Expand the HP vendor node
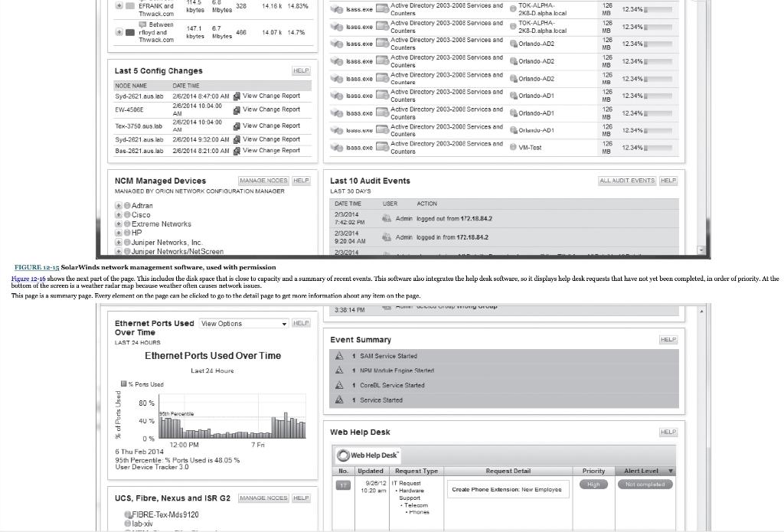The image size is (784, 532). (x=119, y=233)
